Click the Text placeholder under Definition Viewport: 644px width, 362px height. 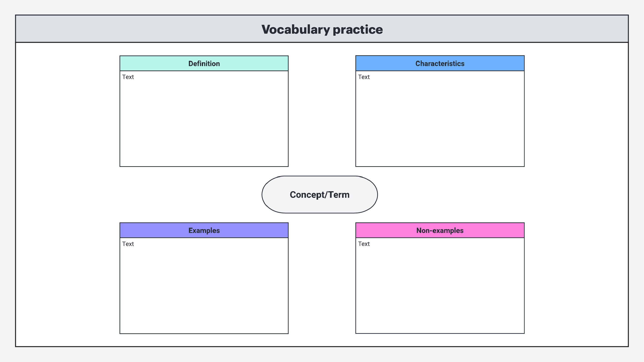[128, 77]
